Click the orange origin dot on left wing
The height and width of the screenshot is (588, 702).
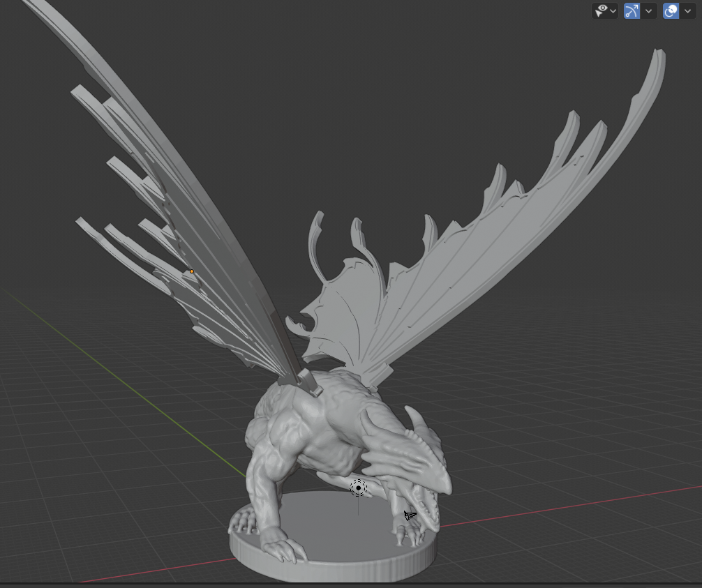(x=192, y=271)
